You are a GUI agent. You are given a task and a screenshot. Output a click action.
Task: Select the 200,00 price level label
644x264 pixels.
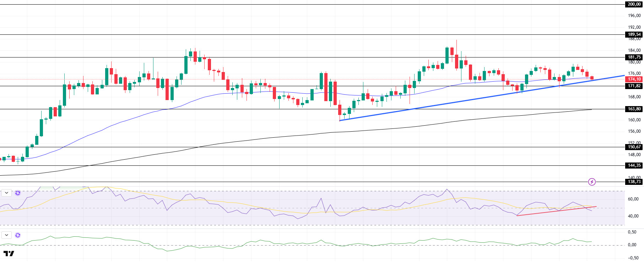634,4
